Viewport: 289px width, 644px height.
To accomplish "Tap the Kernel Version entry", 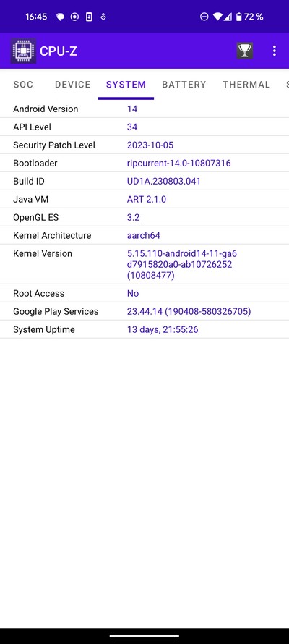I will 144,264.
